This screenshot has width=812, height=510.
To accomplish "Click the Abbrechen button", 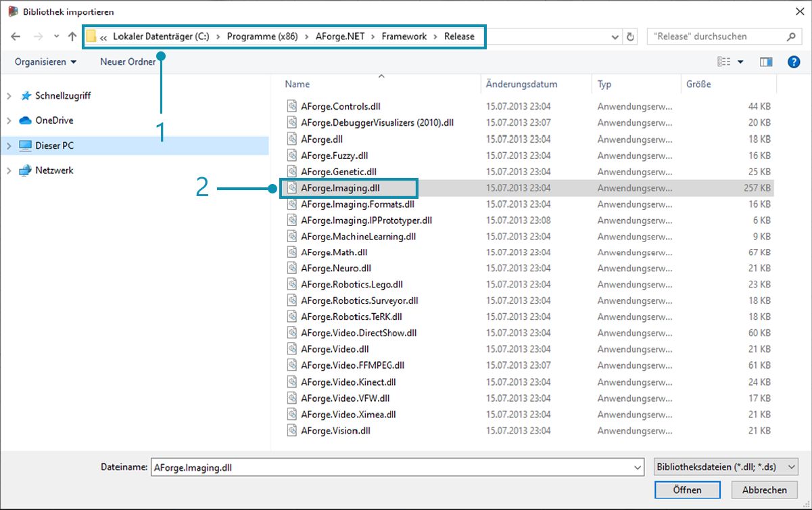I will [x=765, y=490].
